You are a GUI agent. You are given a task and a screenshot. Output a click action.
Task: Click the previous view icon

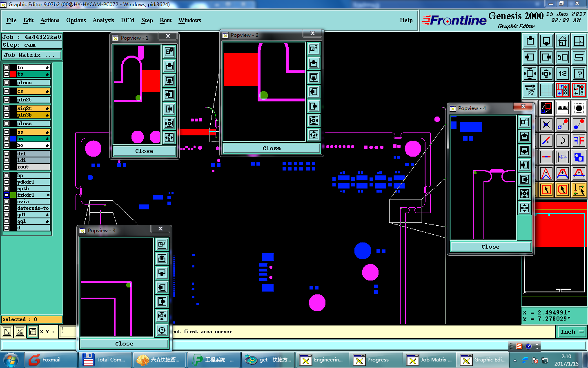pyautogui.click(x=563, y=57)
